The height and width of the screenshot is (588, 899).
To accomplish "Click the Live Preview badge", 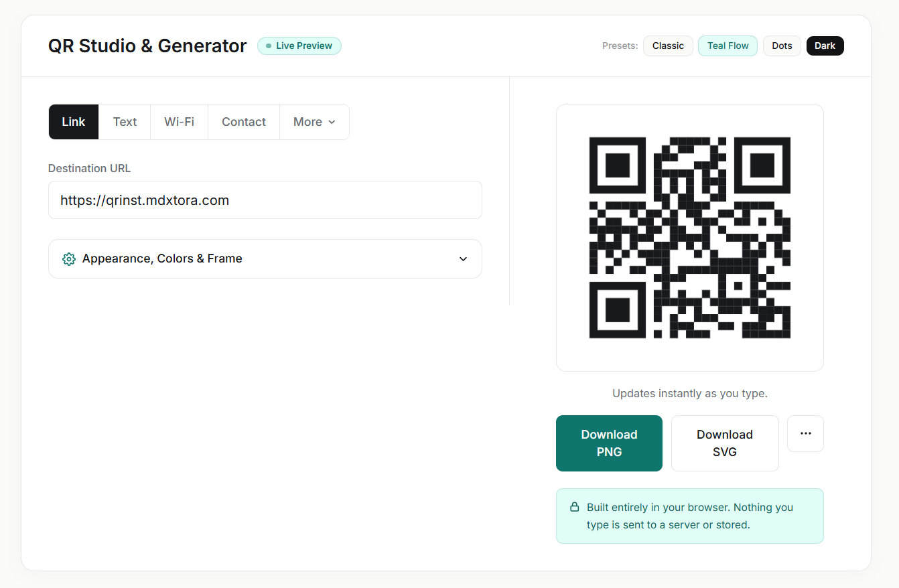I will click(x=299, y=46).
